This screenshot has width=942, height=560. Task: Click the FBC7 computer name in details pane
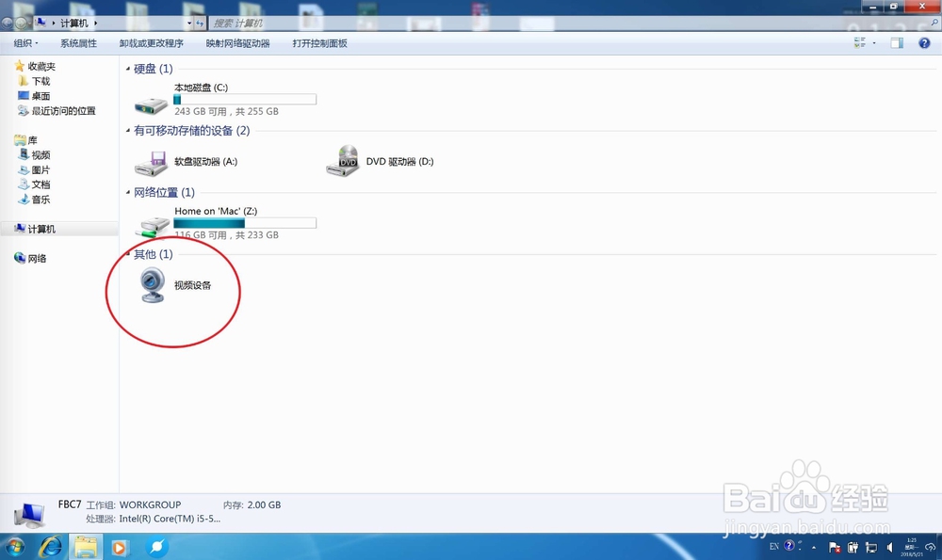click(x=70, y=504)
